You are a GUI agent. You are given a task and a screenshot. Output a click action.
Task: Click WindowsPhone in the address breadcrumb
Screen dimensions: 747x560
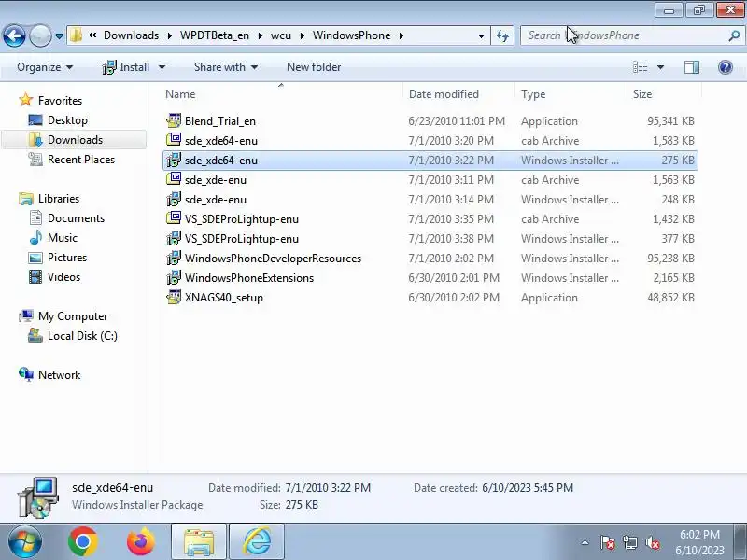352,35
